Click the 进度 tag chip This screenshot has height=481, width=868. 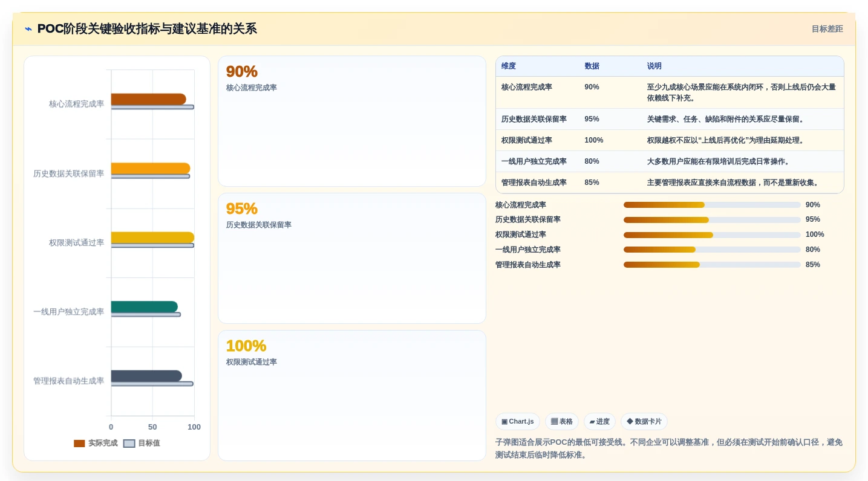click(599, 422)
